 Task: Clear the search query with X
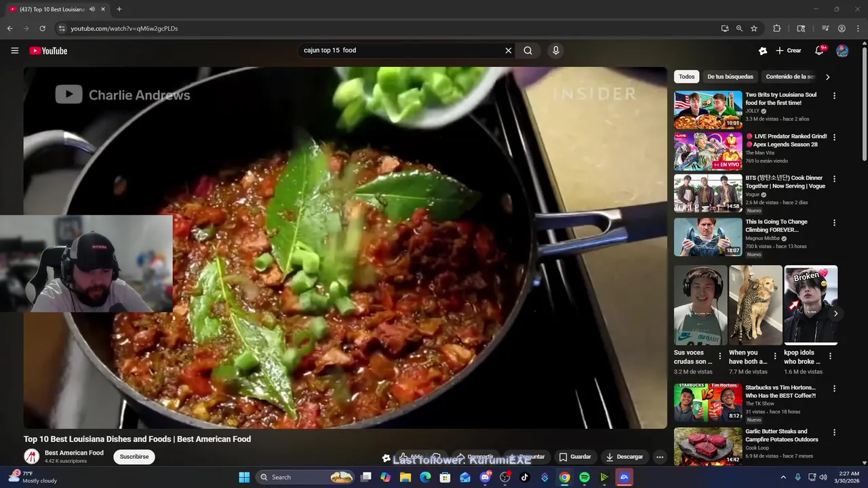pyautogui.click(x=508, y=50)
